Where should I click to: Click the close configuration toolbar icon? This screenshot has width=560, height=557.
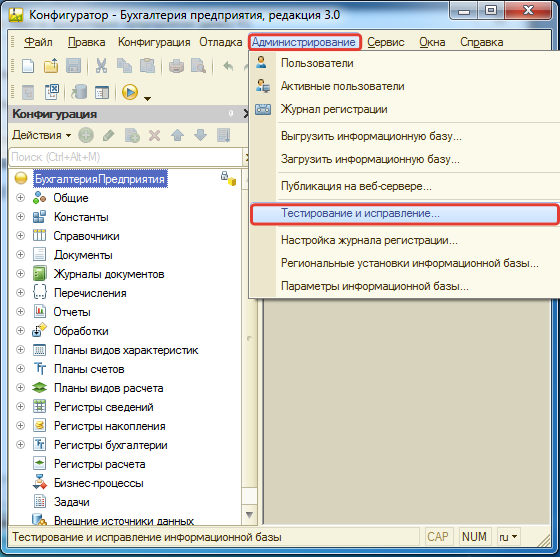click(x=52, y=92)
